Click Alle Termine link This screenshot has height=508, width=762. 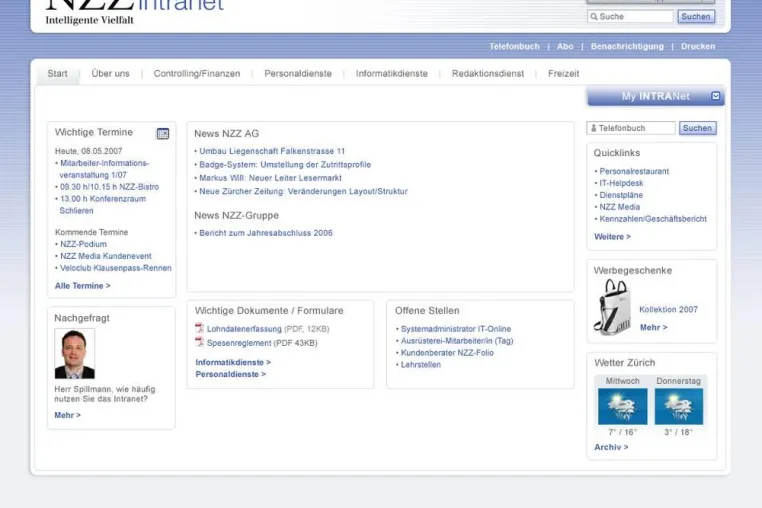tap(83, 286)
